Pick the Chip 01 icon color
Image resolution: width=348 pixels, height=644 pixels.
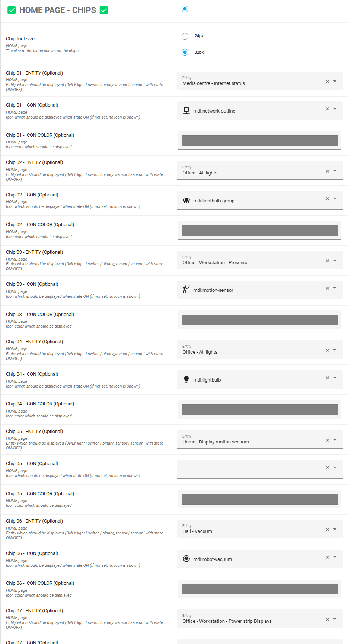pyautogui.click(x=259, y=141)
